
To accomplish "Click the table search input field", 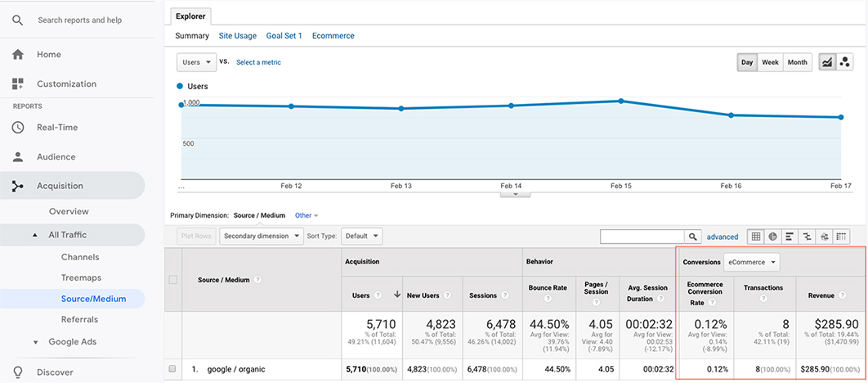I will pyautogui.click(x=642, y=237).
